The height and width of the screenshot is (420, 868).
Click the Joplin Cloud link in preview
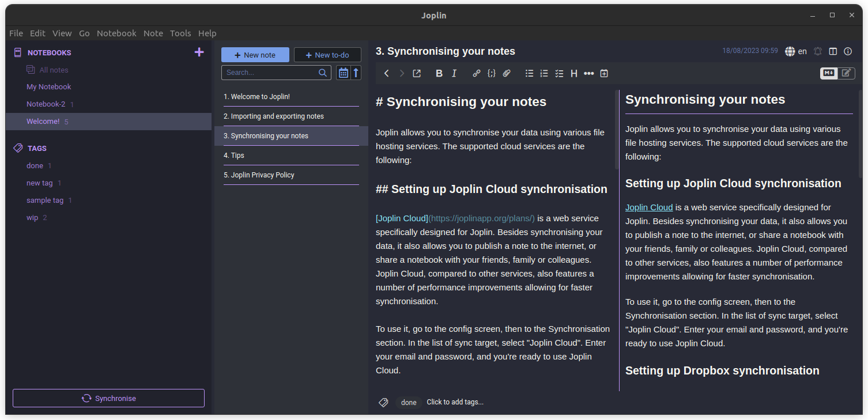click(649, 207)
